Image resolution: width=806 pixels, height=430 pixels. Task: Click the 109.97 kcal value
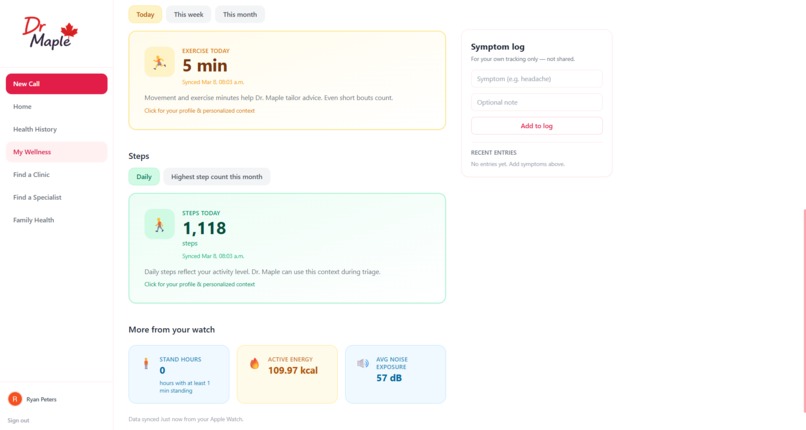[293, 370]
